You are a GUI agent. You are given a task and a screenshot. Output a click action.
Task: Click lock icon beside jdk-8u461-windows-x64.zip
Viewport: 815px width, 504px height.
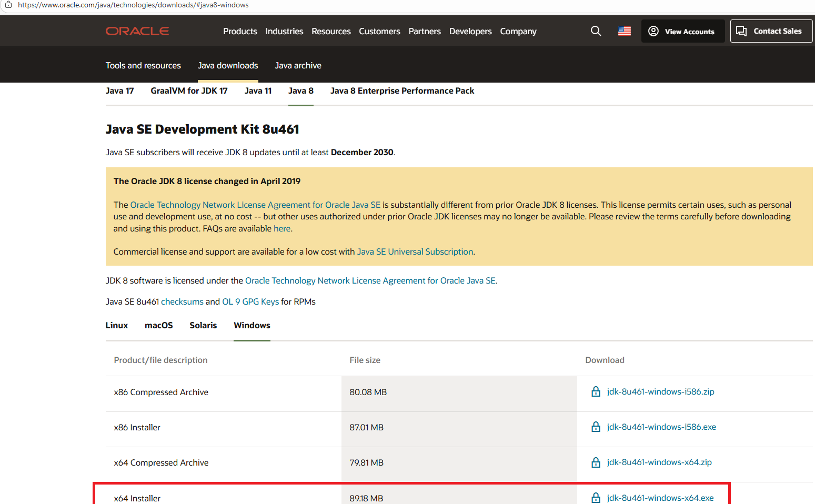pyautogui.click(x=596, y=462)
